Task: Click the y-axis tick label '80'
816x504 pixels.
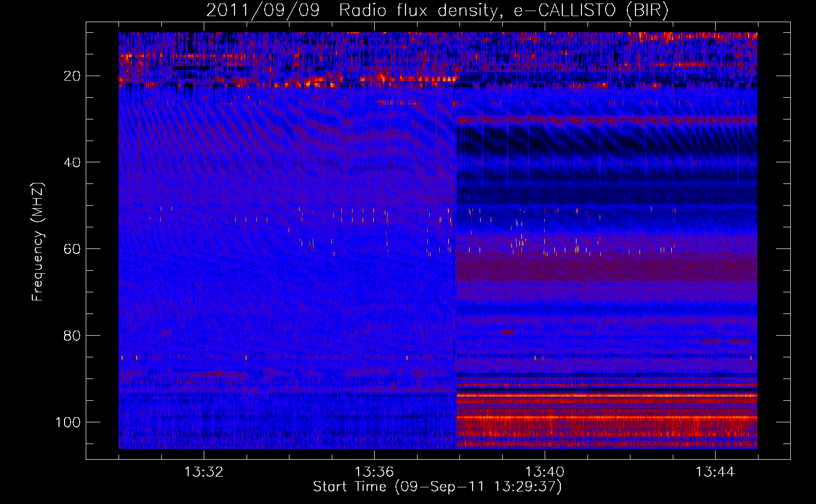Action: [x=73, y=336]
